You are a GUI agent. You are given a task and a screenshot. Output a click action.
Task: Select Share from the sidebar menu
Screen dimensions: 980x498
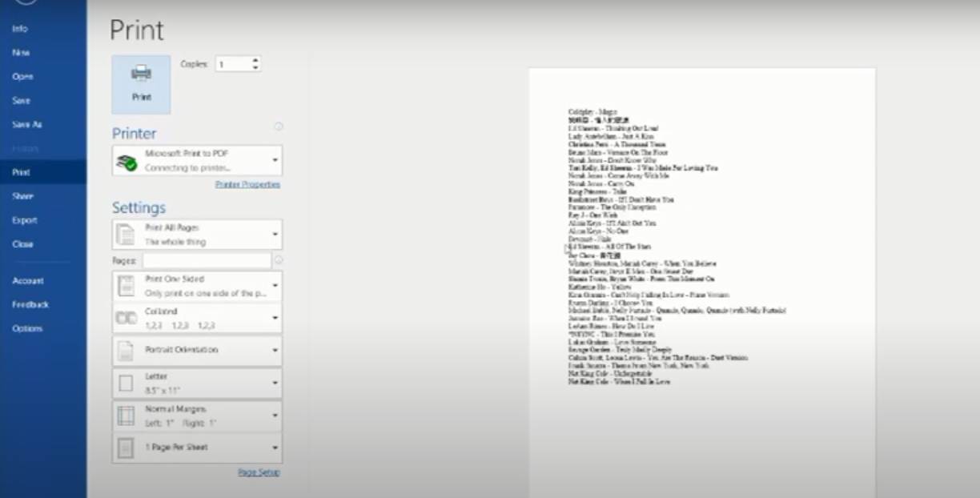pos(25,195)
